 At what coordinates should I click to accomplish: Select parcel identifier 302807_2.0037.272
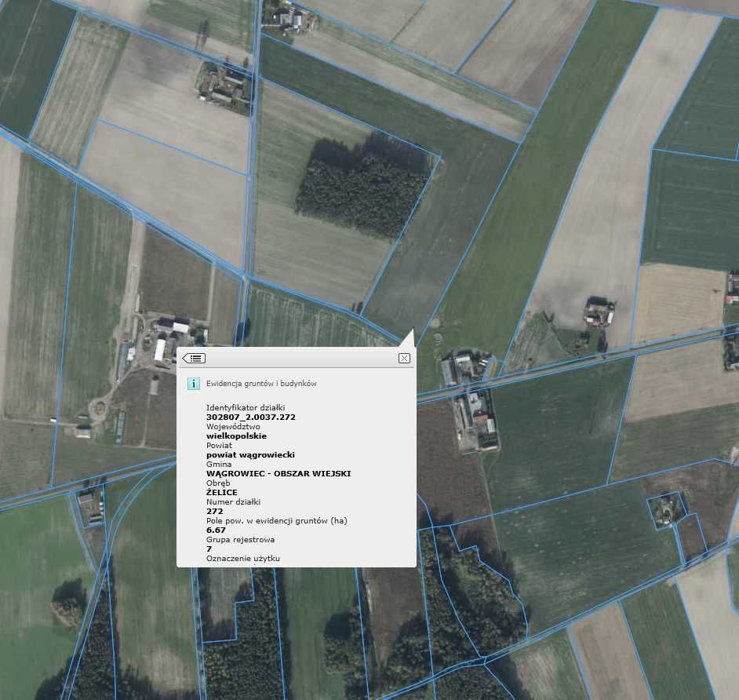(x=251, y=417)
